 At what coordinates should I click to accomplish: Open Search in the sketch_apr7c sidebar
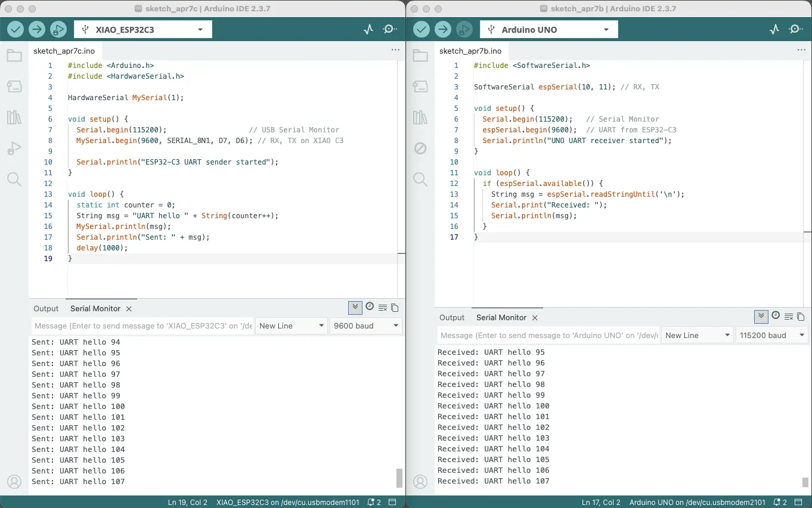(x=14, y=179)
